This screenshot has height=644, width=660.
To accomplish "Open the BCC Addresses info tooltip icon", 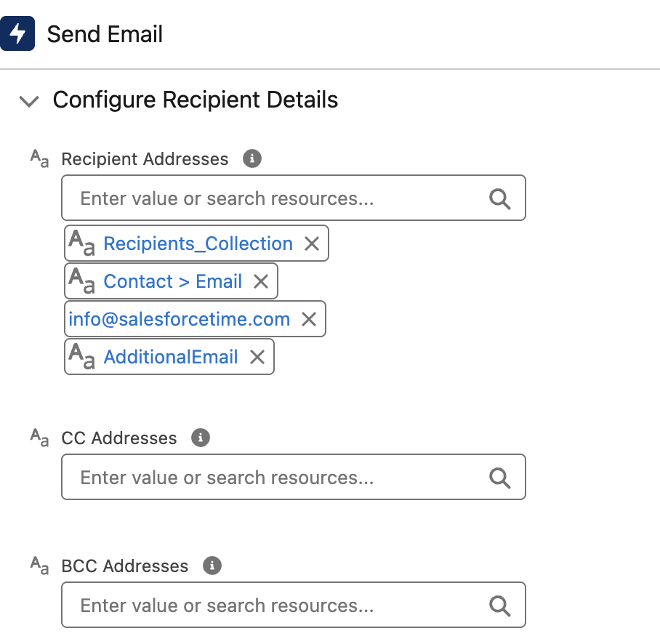I will 212,565.
